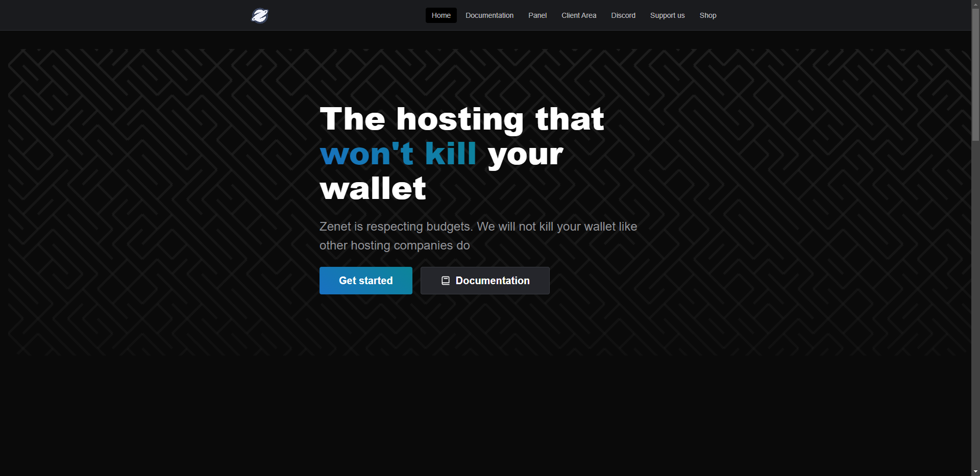Open the Client Area link

click(x=579, y=15)
